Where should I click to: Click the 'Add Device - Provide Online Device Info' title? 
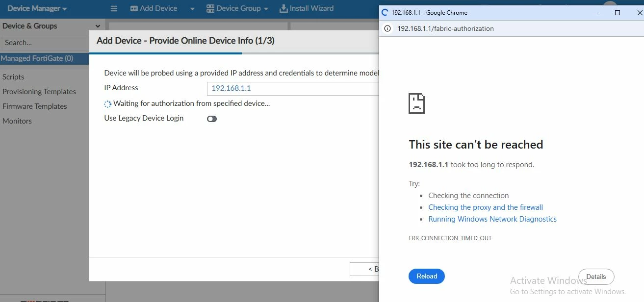(185, 41)
